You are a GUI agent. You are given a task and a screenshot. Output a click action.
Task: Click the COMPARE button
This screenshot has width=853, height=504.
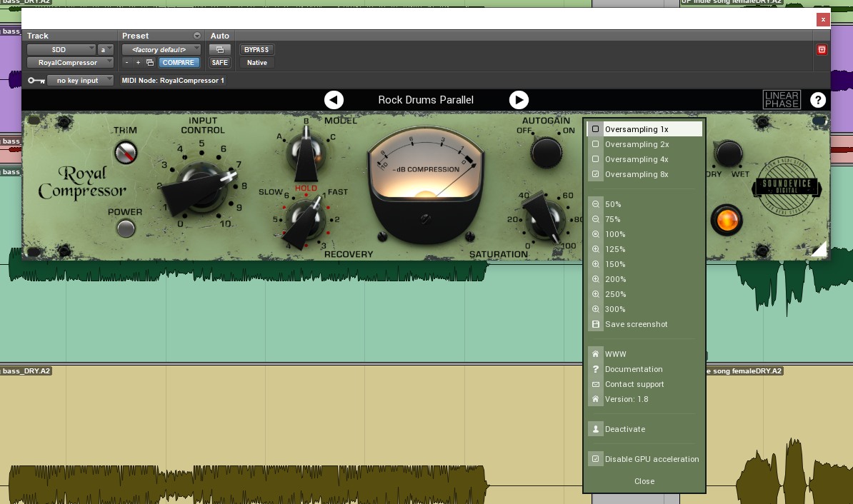[178, 63]
